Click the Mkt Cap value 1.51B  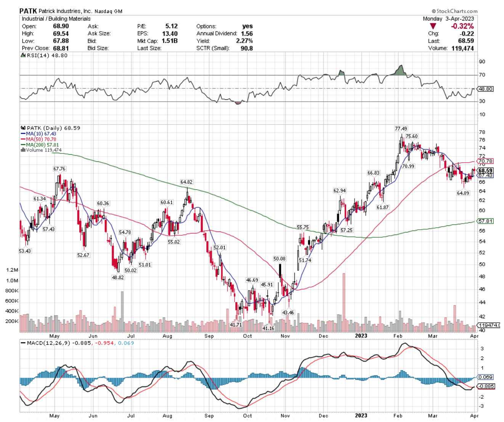point(170,41)
